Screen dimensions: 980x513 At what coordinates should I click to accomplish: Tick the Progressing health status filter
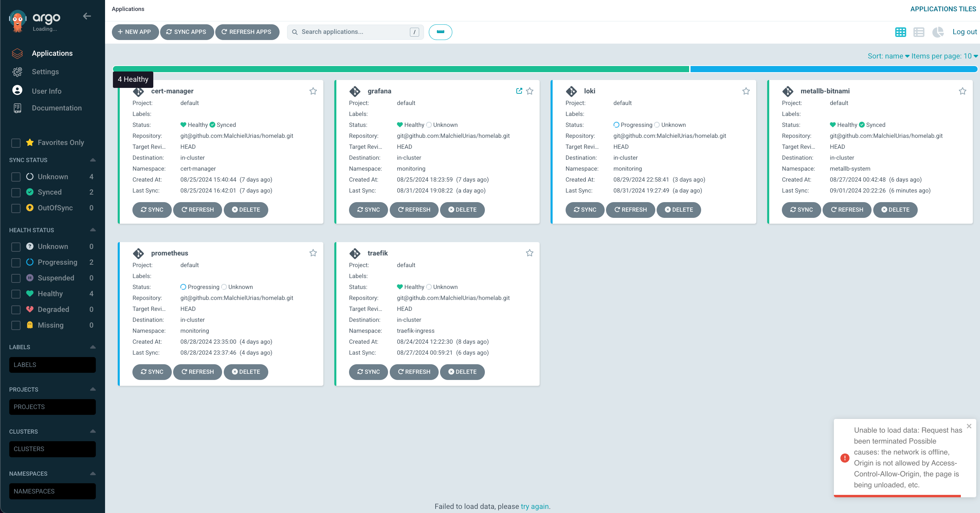tap(16, 262)
